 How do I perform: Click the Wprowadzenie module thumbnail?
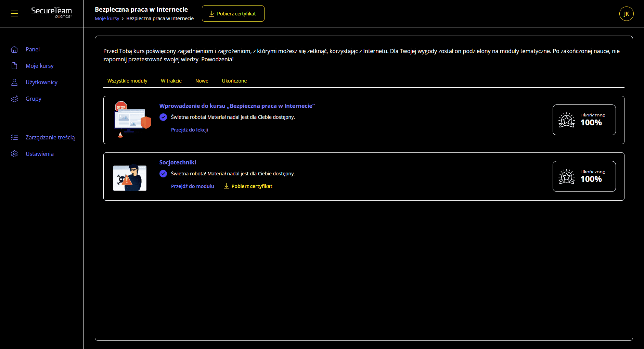pyautogui.click(x=132, y=120)
